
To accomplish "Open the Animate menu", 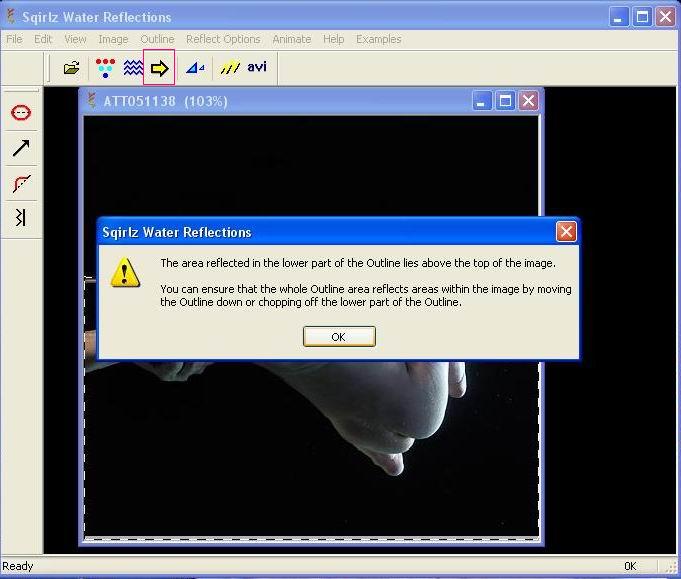I will pos(291,39).
